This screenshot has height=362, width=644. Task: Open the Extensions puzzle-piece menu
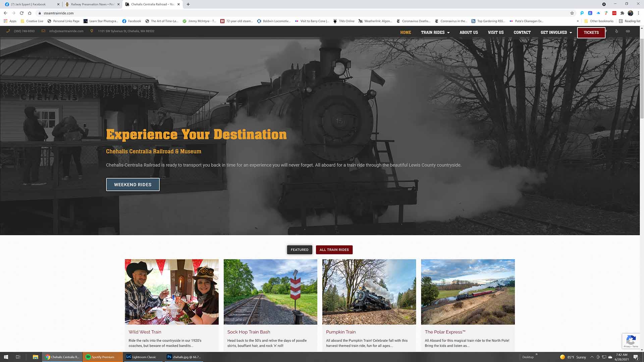pyautogui.click(x=622, y=13)
